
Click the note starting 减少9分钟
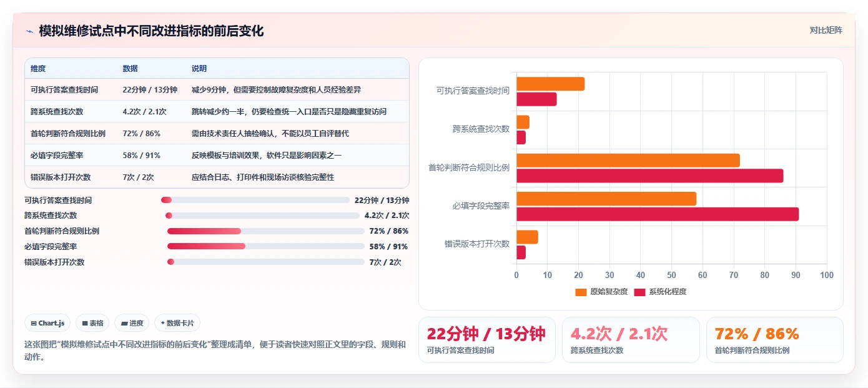pos(276,90)
